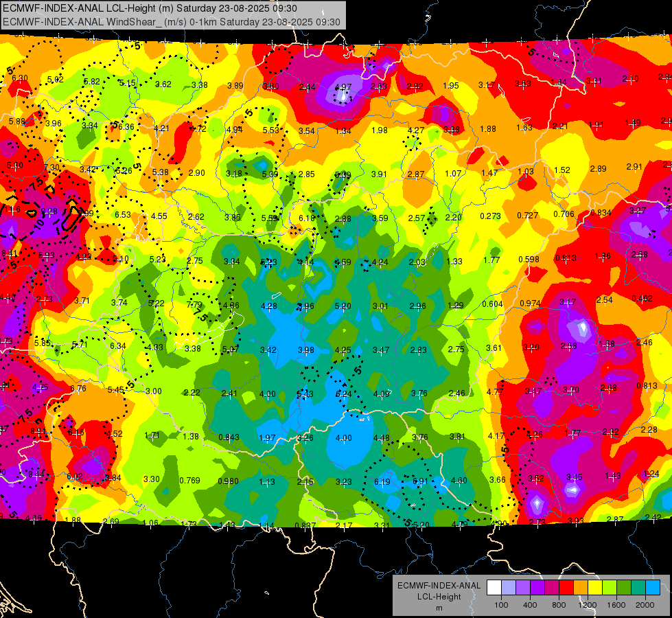Click the white legend swatch below 100 m
The height and width of the screenshot is (618, 672).
pos(494,588)
